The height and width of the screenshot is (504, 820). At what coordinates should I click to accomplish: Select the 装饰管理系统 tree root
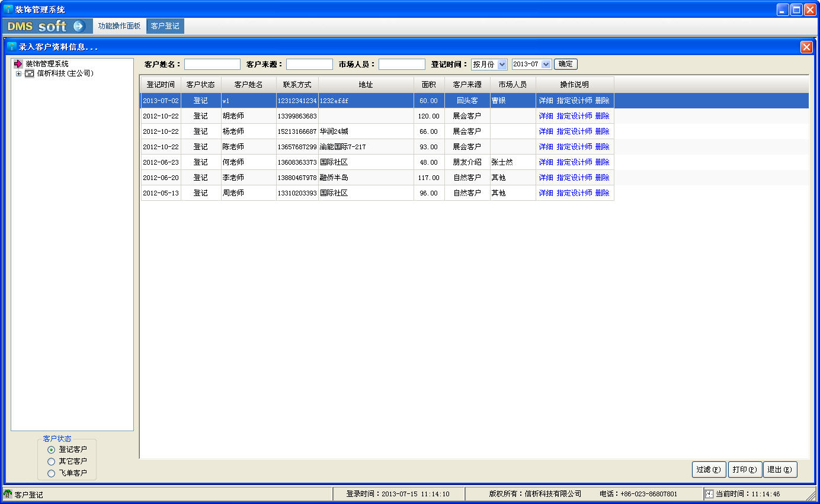point(47,64)
